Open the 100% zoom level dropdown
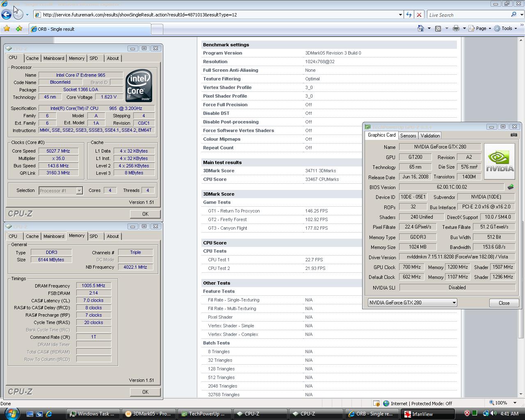This screenshot has width=525, height=420. coord(515,403)
